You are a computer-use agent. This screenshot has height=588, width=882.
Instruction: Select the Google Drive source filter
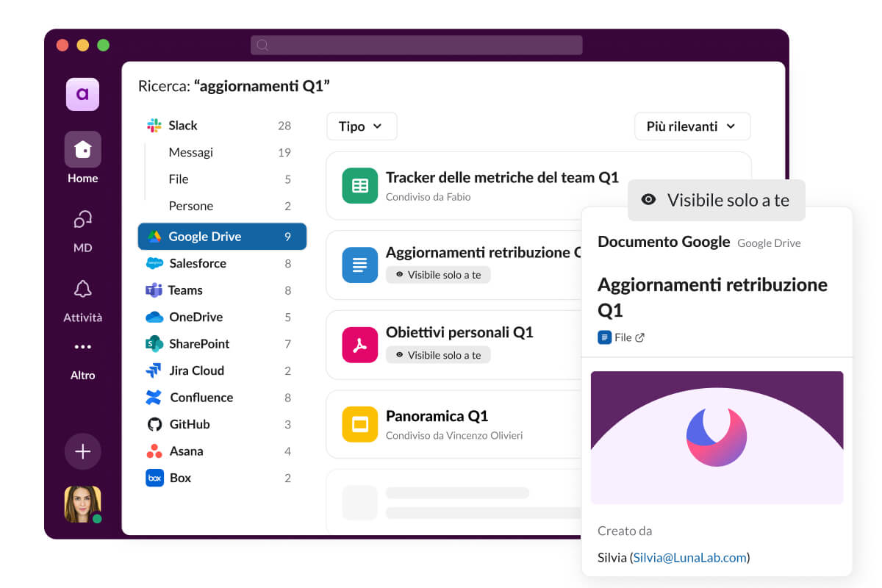222,237
